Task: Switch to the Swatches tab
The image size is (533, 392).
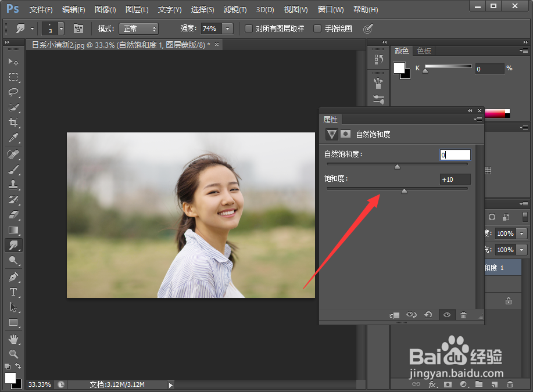Action: coord(424,51)
